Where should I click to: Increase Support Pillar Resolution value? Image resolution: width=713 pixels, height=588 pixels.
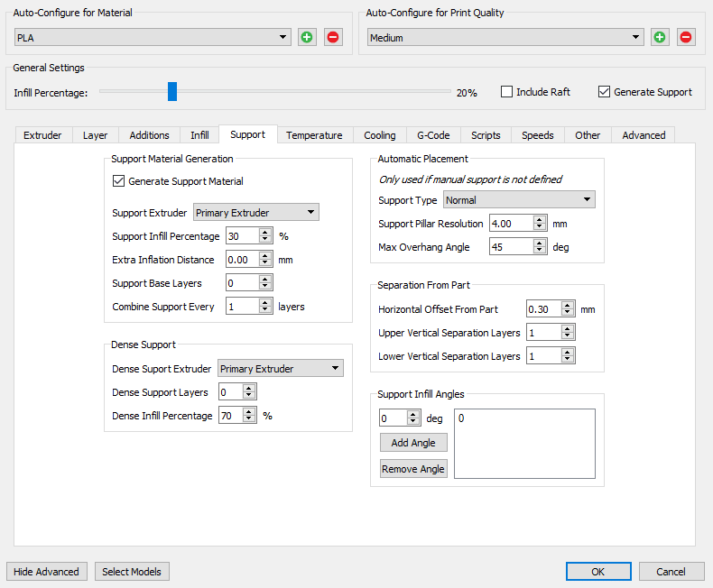540,220
